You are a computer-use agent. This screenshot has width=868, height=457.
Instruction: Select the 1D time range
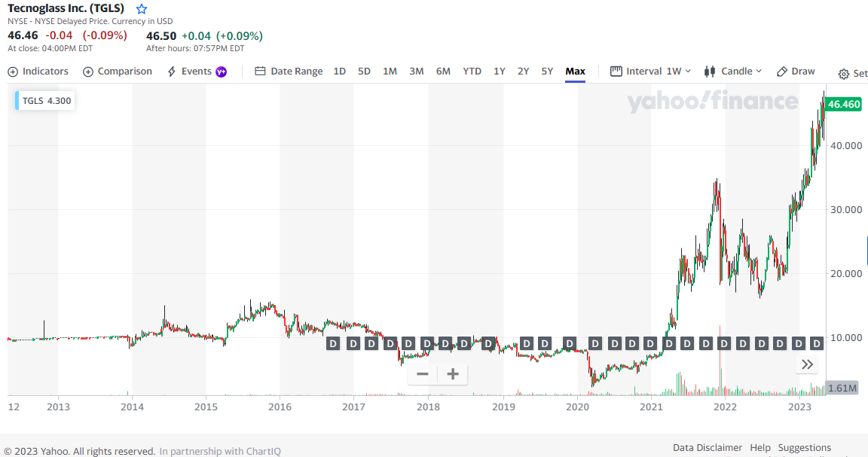pyautogui.click(x=339, y=72)
